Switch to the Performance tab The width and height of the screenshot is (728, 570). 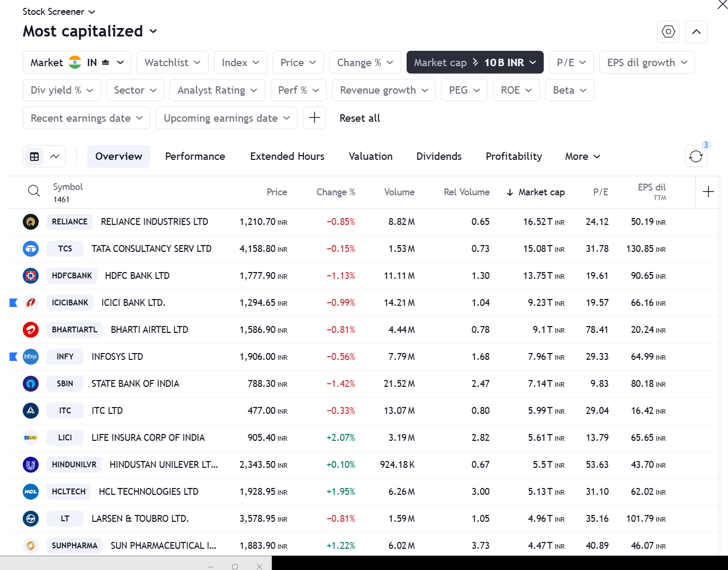[195, 156]
